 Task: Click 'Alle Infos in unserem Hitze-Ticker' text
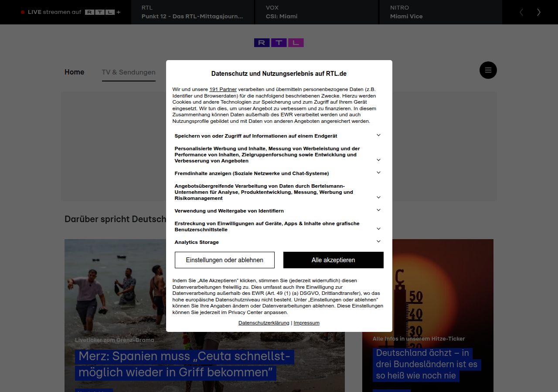pos(418,339)
